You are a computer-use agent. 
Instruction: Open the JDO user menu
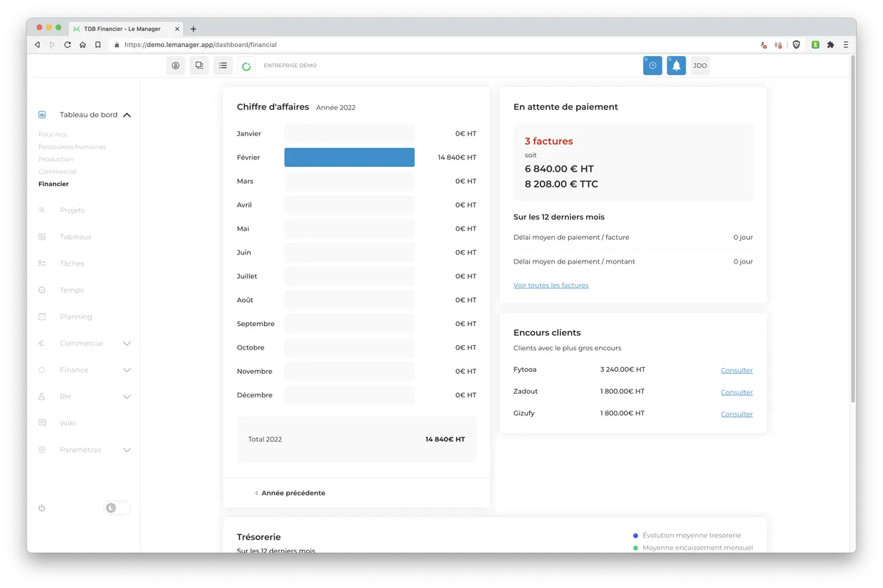[x=700, y=65]
